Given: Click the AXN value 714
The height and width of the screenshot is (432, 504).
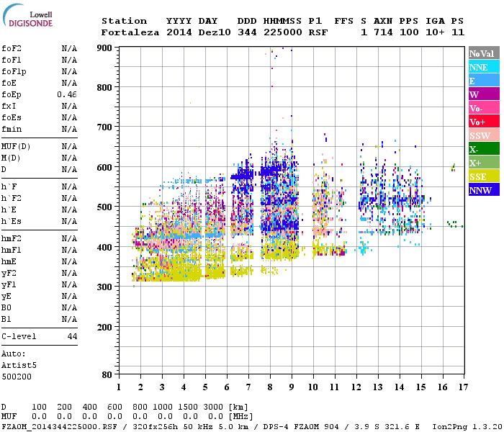Looking at the screenshot, I should click(383, 32).
